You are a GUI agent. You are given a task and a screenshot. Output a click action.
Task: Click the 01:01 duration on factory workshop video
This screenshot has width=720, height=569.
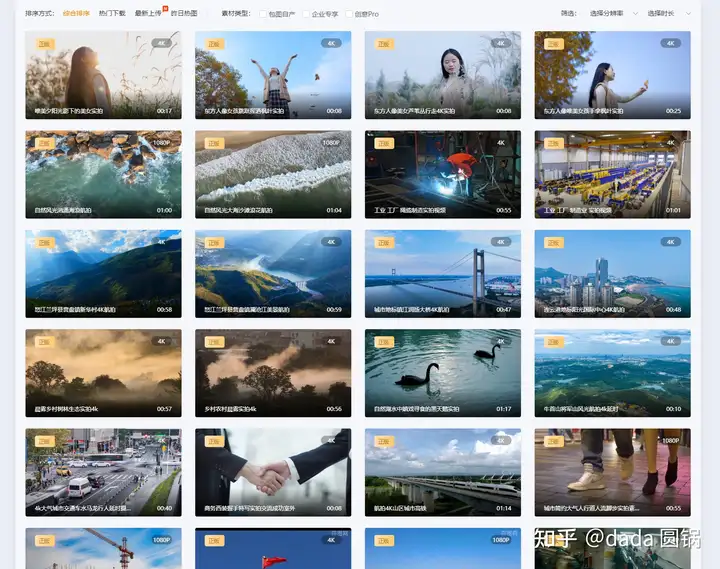(674, 210)
